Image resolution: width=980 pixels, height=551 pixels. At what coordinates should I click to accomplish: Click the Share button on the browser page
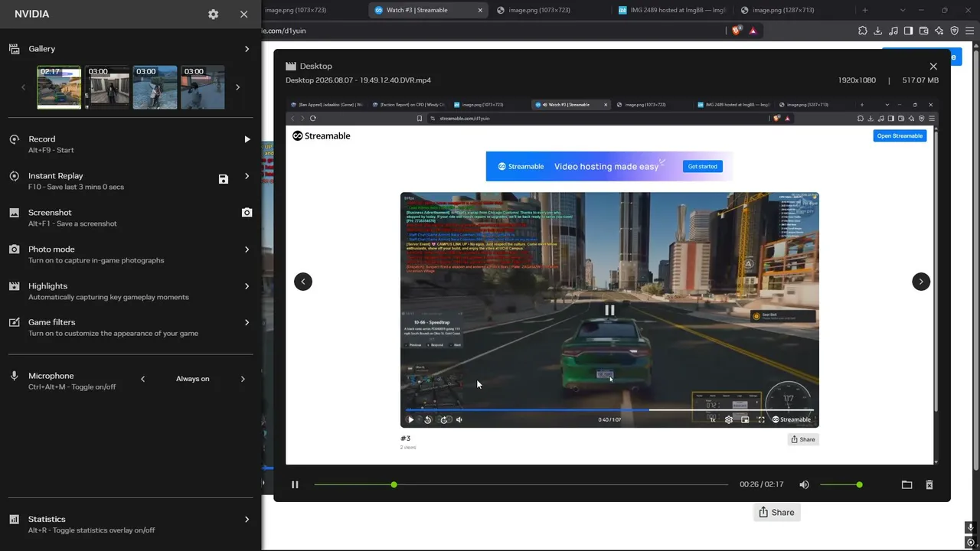776,513
